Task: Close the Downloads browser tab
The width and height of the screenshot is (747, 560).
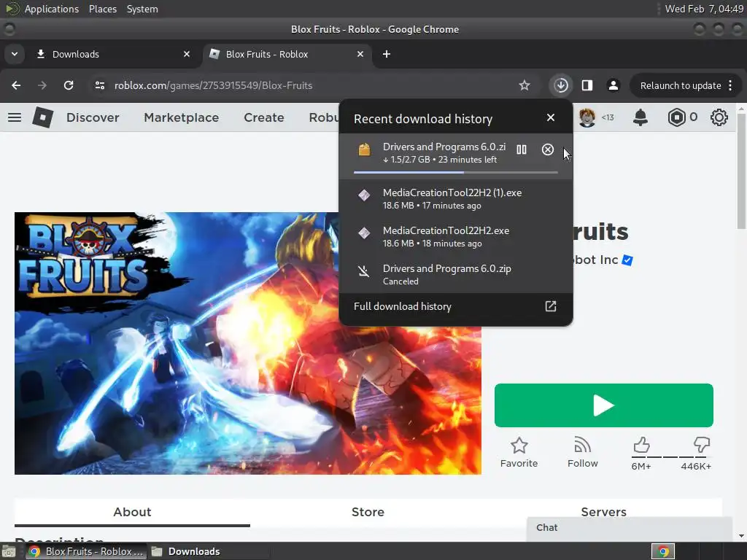Action: click(x=186, y=54)
